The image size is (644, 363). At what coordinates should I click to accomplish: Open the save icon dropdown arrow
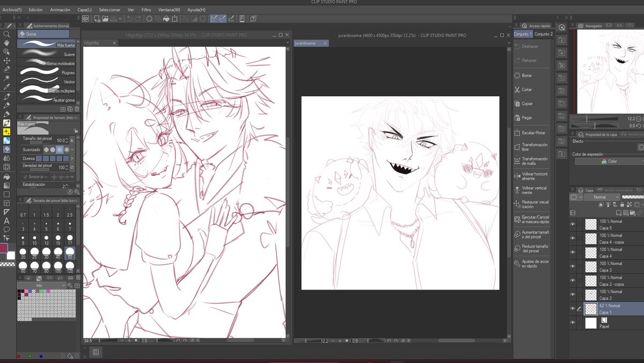pyautogui.click(x=121, y=18)
